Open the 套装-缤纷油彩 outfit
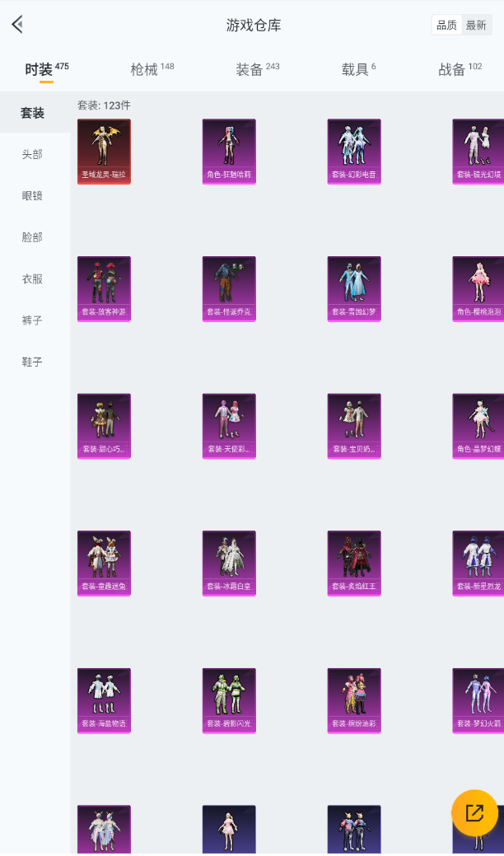Screen dimensions: 504x856 point(354,701)
